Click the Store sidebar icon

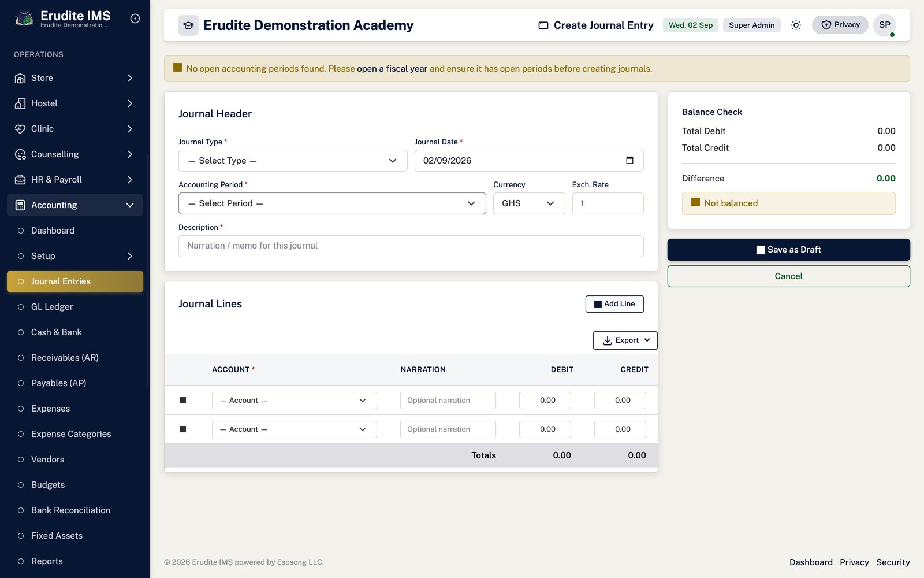point(20,78)
